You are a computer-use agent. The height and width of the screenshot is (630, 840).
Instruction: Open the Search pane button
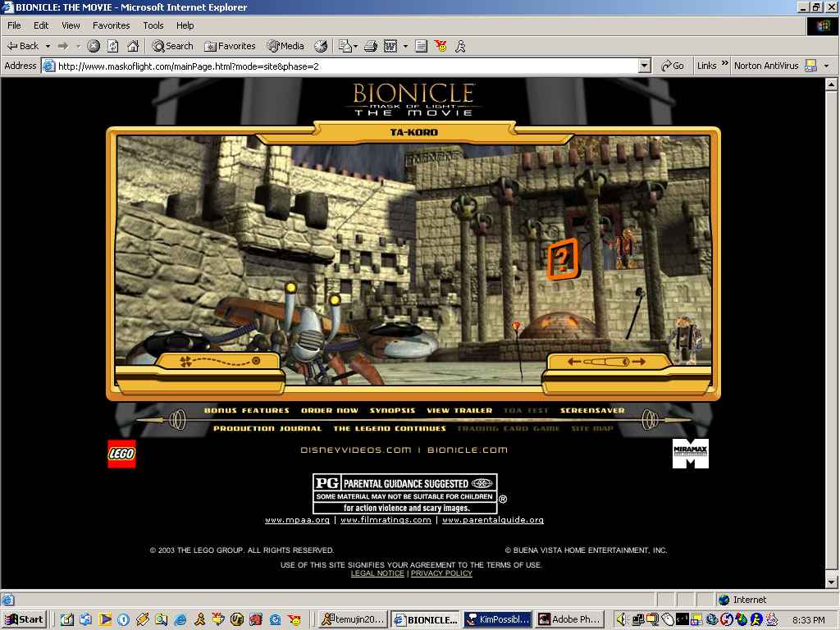point(172,46)
